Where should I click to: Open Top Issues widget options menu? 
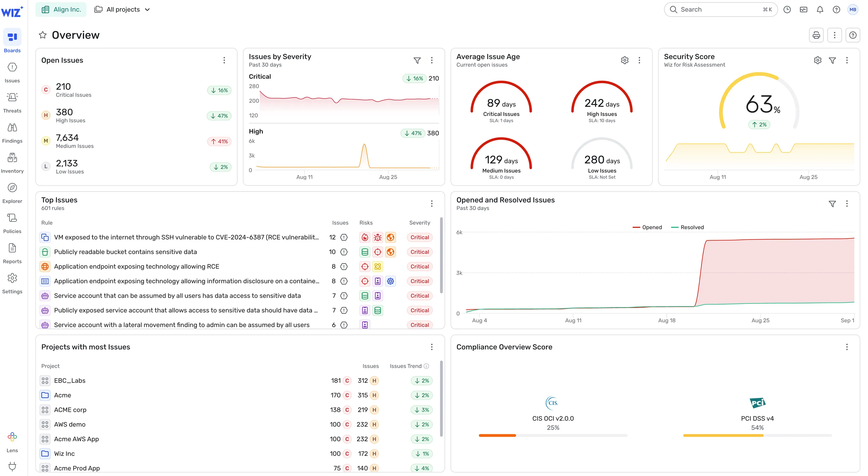point(431,203)
